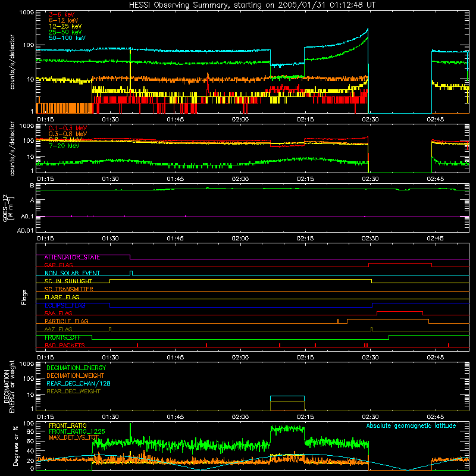Click the 7-20 MeV legend entry

tap(64, 146)
